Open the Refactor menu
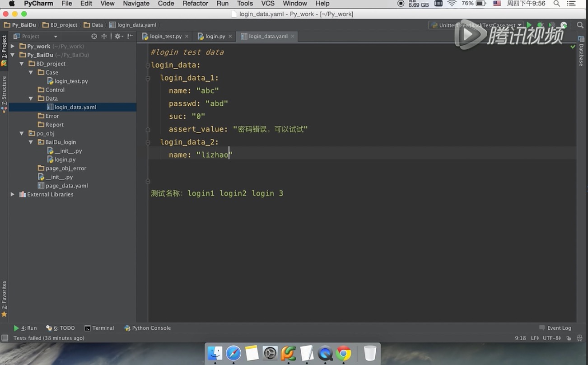Image resolution: width=588 pixels, height=365 pixels. [x=195, y=4]
